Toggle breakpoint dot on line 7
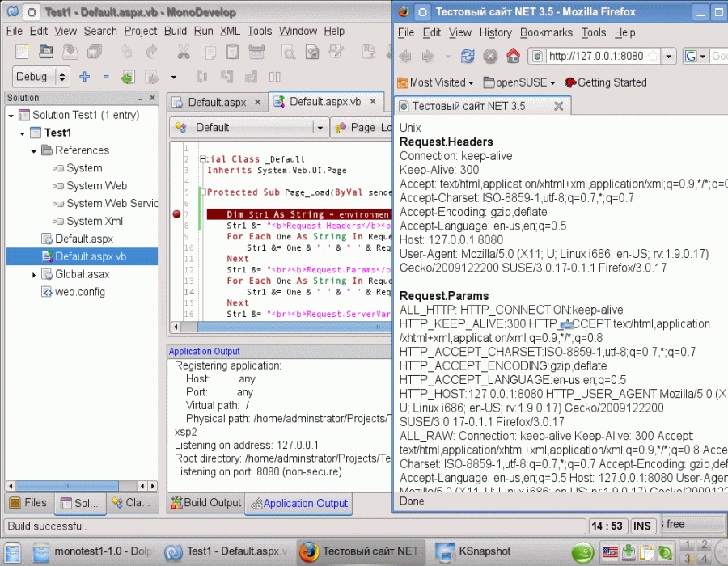Image resolution: width=728 pixels, height=566 pixels. click(x=176, y=214)
